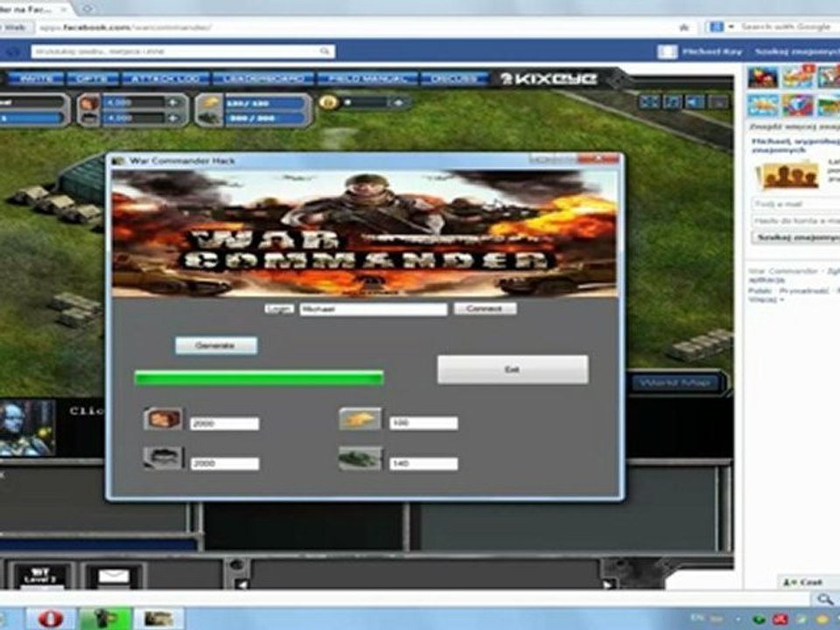Screen dimensions: 840x630
Task: Open the War Commander Hack taskbar item
Action: coord(158,619)
